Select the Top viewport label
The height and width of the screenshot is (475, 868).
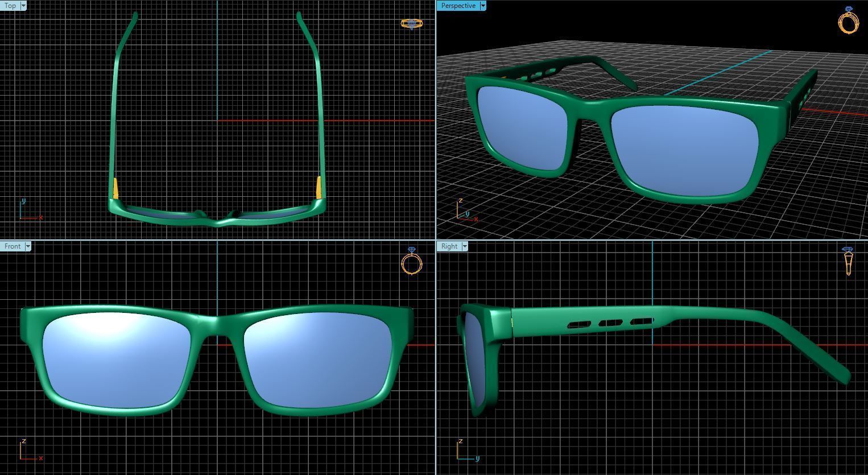point(10,6)
